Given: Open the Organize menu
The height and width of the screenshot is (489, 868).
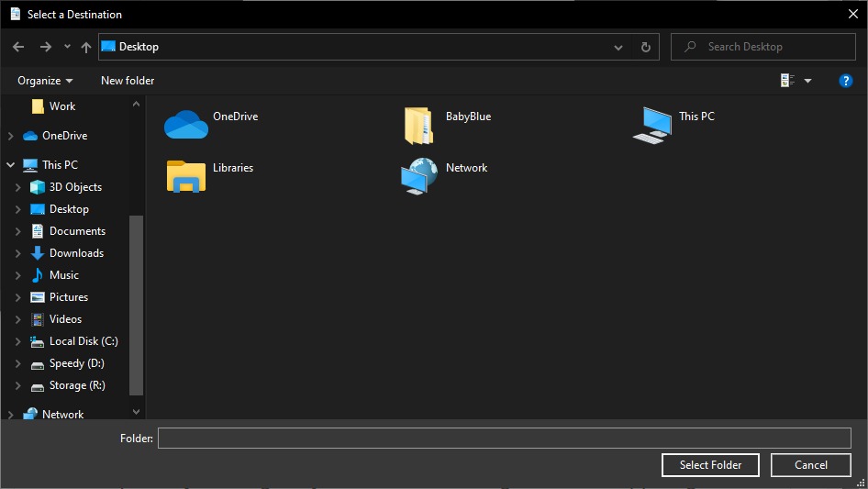Looking at the screenshot, I should (x=45, y=81).
